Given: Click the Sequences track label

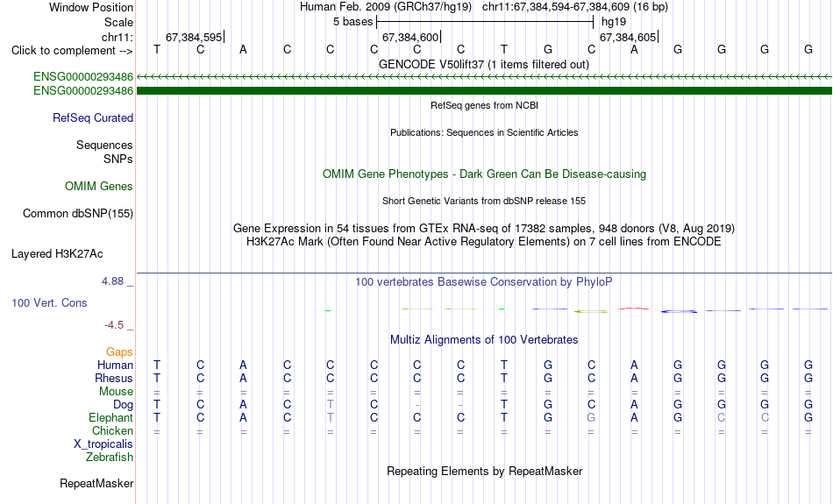Looking at the screenshot, I should [104, 145].
